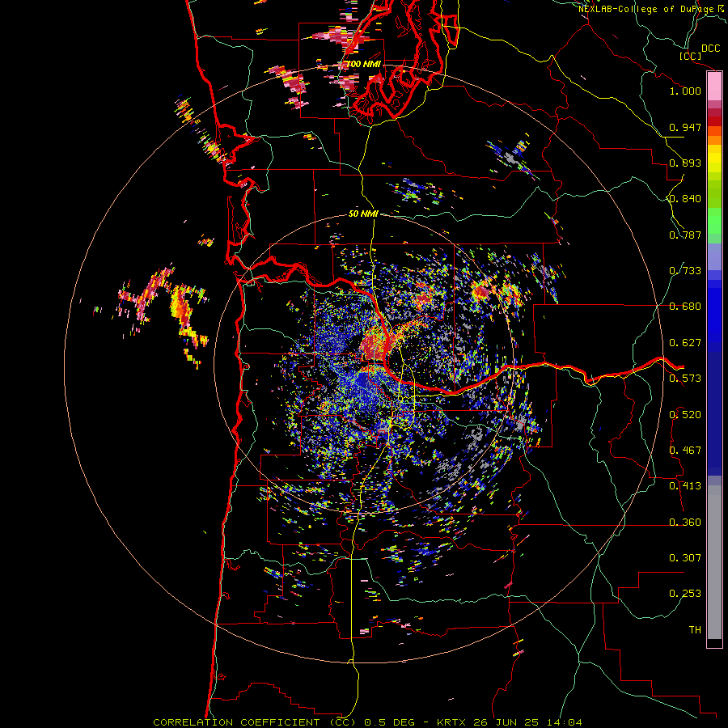Click the KRTX station identifier
The width and height of the screenshot is (728, 728).
(x=452, y=722)
